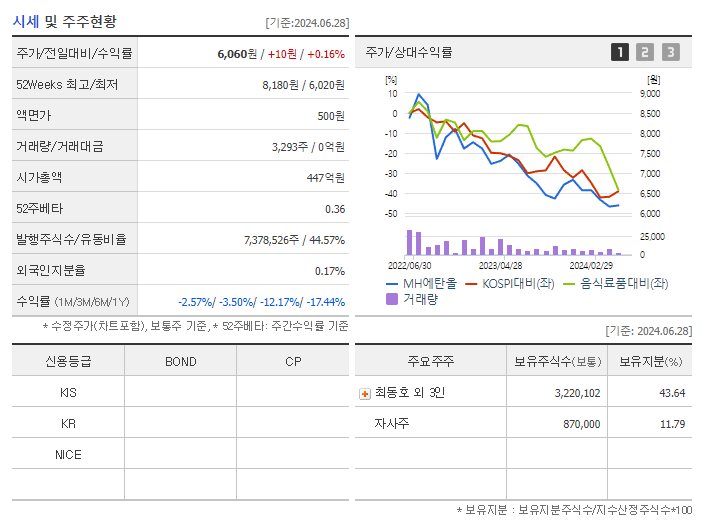Select the 외국인지분율 0.17% value
The width and height of the screenshot is (702, 525).
point(330,271)
